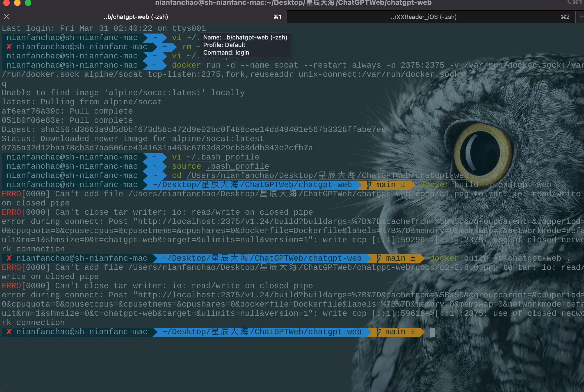This screenshot has width=584, height=392.
Task: Click 'Can't add file' error mentioning c1.png
Action: [x=291, y=198]
